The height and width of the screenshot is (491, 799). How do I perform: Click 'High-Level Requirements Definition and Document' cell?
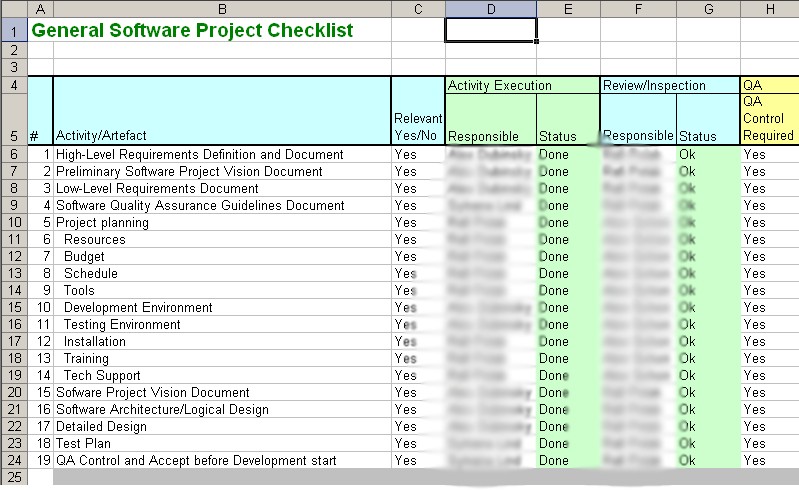coord(222,154)
